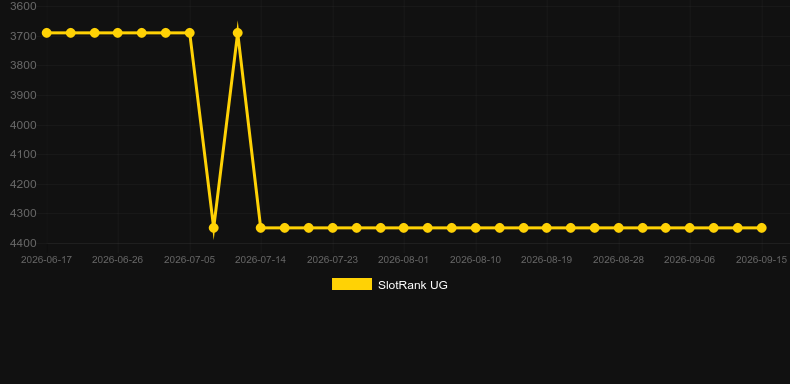
Task: Click the 4400 y-axis value
Action: tap(23, 243)
